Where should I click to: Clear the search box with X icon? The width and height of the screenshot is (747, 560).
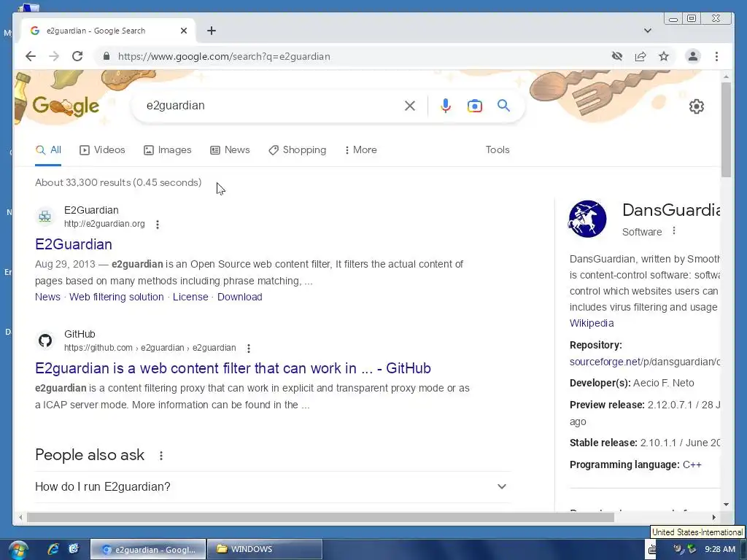(x=410, y=106)
